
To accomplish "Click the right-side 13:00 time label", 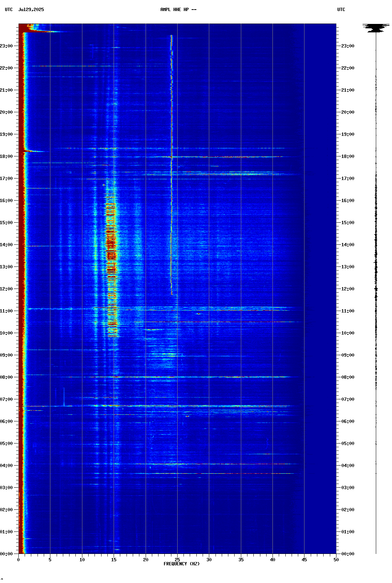I will click(x=348, y=267).
